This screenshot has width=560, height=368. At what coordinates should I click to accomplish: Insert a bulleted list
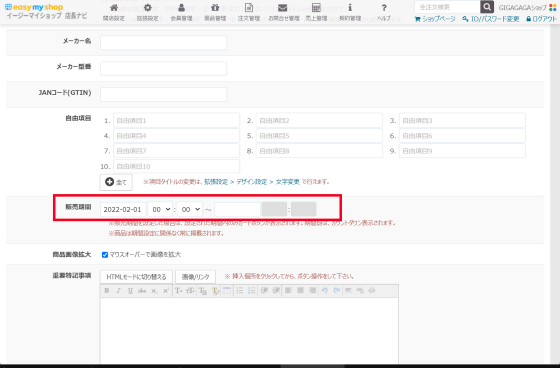pos(240,291)
